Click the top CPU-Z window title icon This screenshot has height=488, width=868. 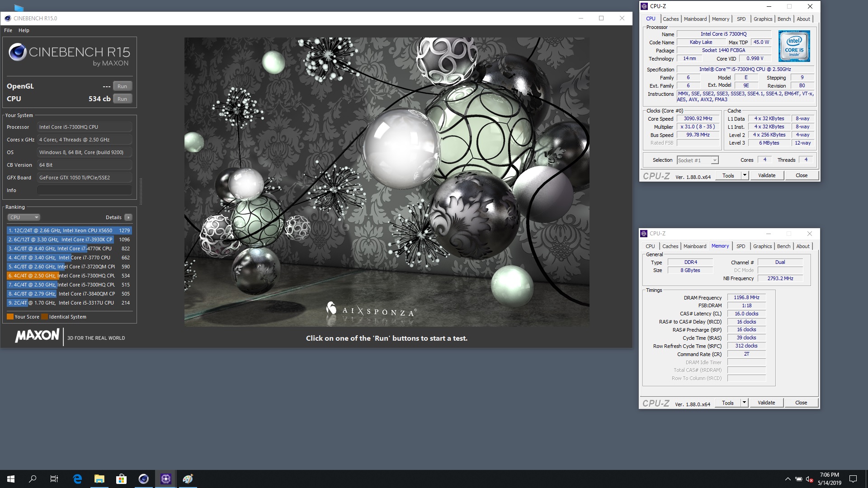pyautogui.click(x=644, y=6)
